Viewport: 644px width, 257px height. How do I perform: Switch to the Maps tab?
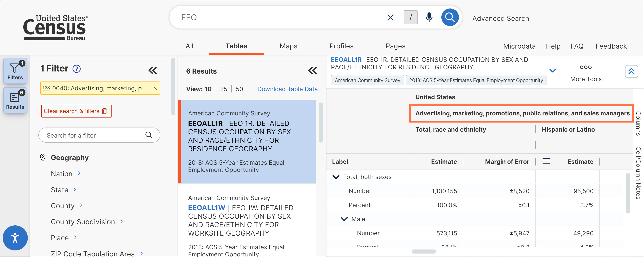coord(288,46)
